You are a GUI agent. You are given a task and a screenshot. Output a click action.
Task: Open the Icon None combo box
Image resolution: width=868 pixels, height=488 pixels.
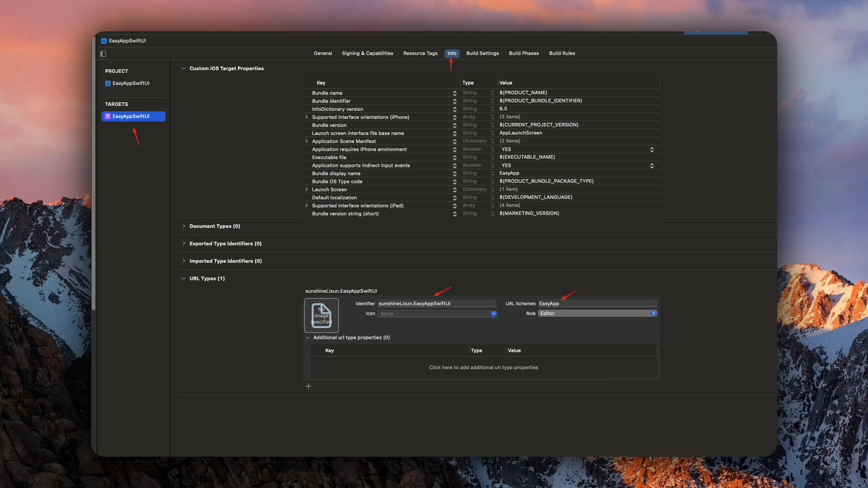point(493,314)
